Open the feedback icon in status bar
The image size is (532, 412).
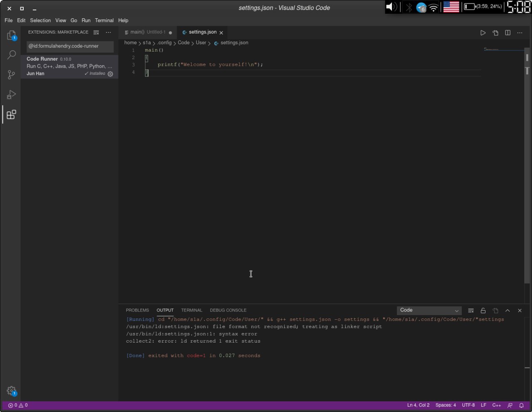510,405
